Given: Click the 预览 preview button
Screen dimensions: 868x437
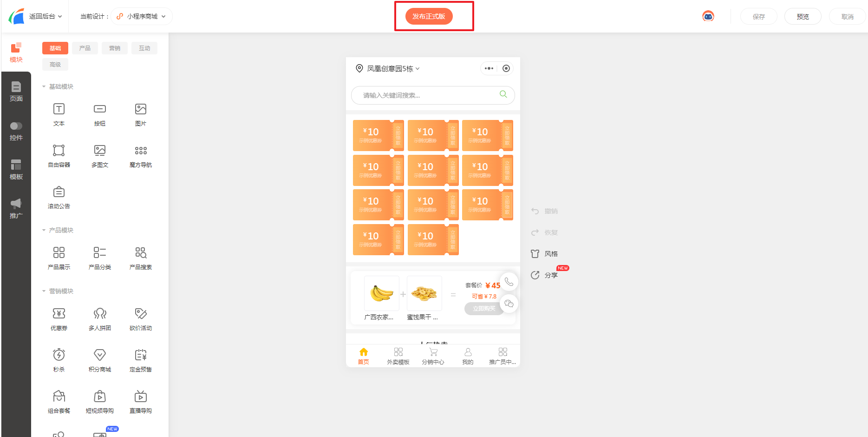Looking at the screenshot, I should [x=803, y=16].
